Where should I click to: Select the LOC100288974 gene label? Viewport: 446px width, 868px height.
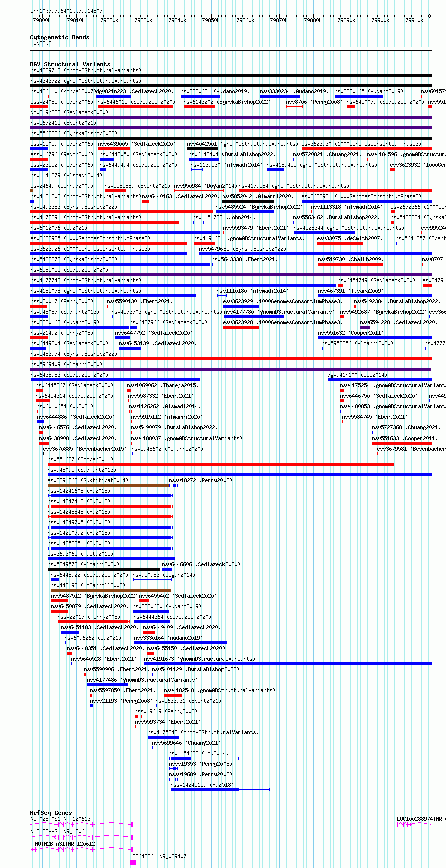pyautogui.click(x=421, y=819)
